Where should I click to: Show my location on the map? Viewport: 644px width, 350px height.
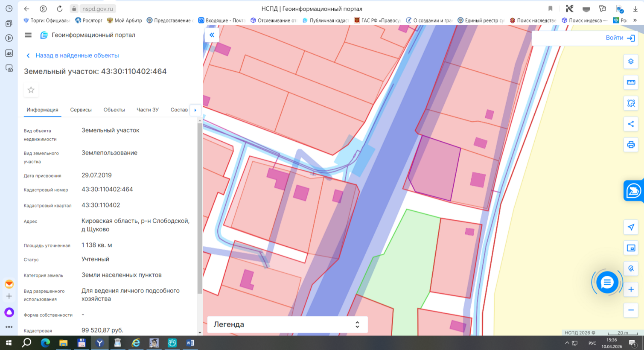point(631,227)
